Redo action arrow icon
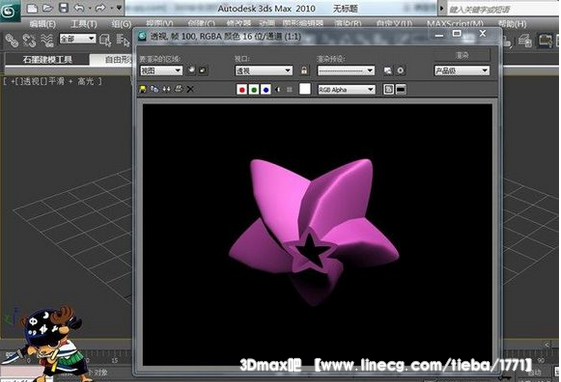The height and width of the screenshot is (382, 561). [101, 8]
